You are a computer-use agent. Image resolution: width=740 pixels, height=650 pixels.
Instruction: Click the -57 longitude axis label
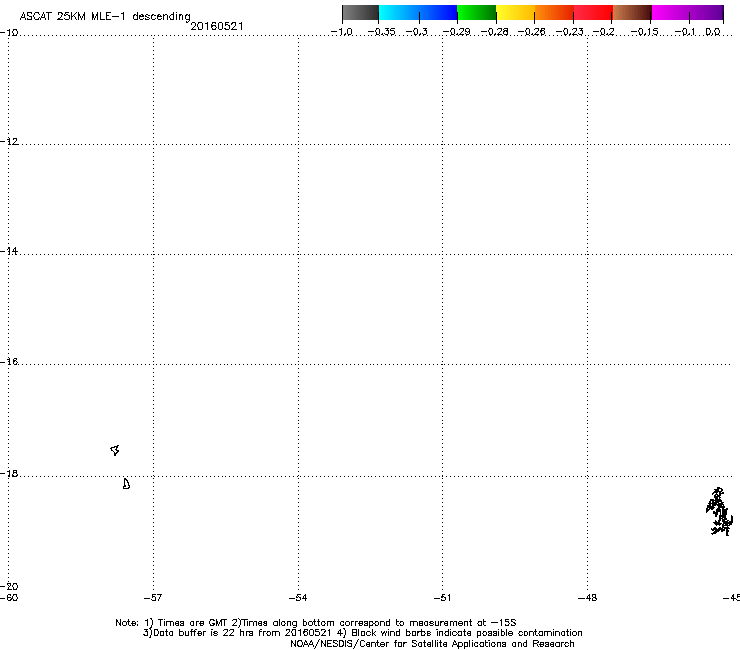click(x=152, y=598)
